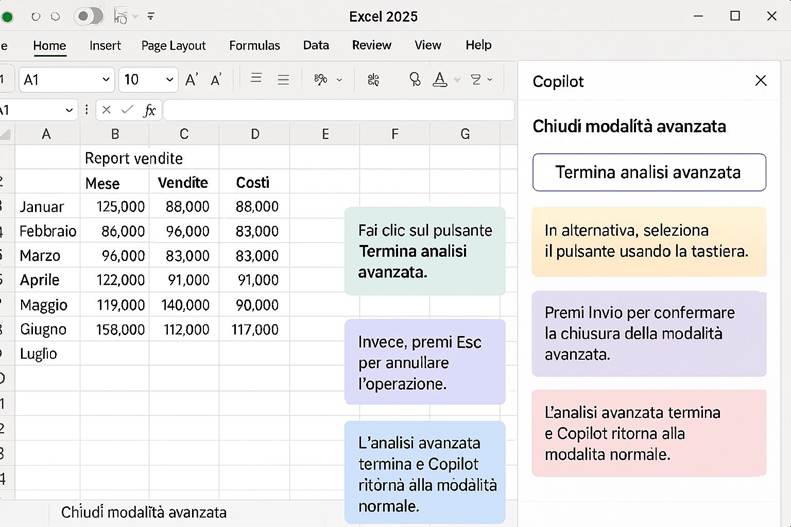Open the Customize Quick Access Toolbar arrow
The height and width of the screenshot is (527, 791).
coord(150,17)
